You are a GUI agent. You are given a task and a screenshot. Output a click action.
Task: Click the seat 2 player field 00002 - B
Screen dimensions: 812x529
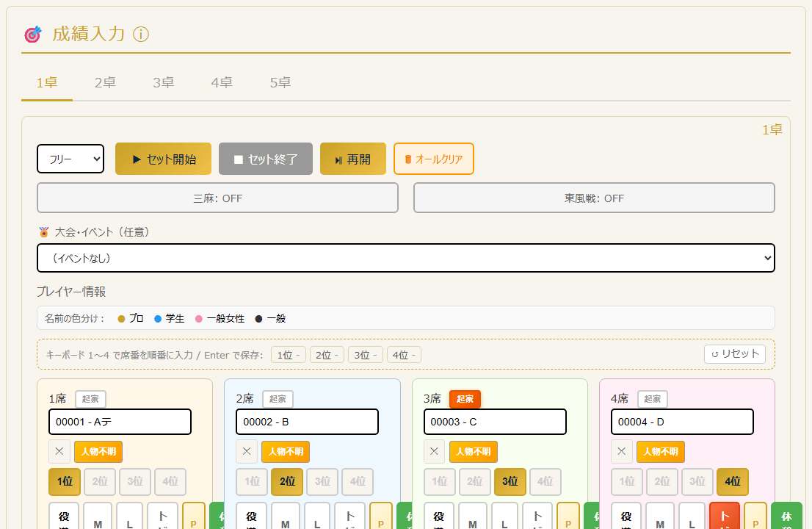point(307,422)
